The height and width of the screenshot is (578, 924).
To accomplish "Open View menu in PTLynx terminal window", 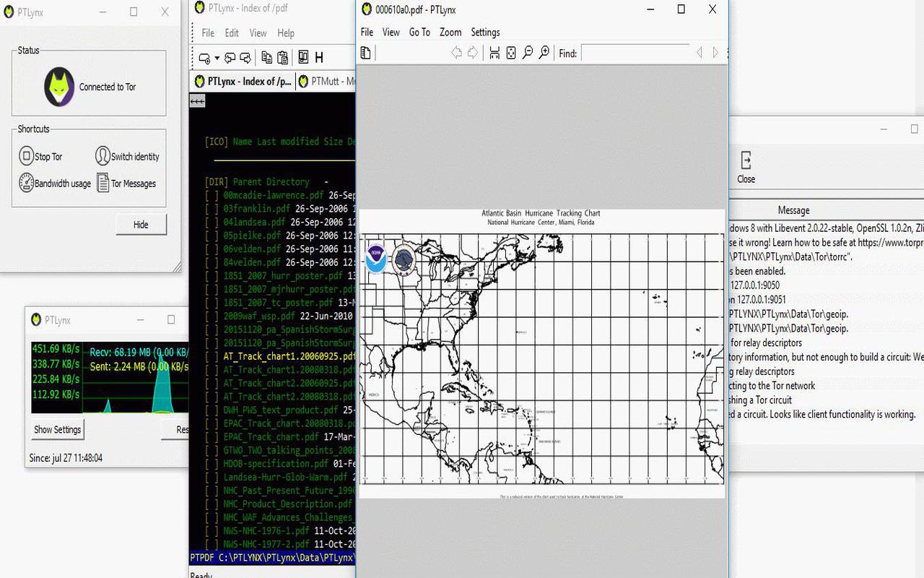I will pos(258,33).
